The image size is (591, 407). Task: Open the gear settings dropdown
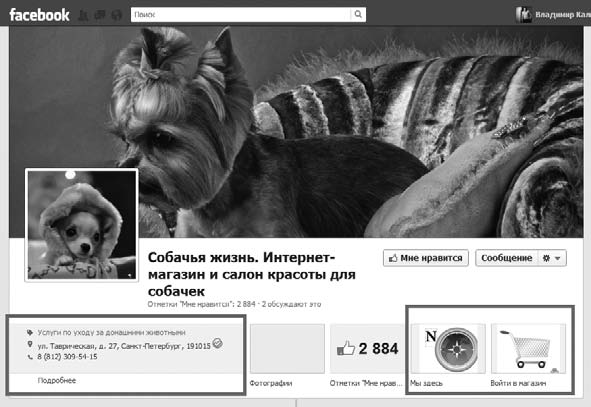coord(552,258)
